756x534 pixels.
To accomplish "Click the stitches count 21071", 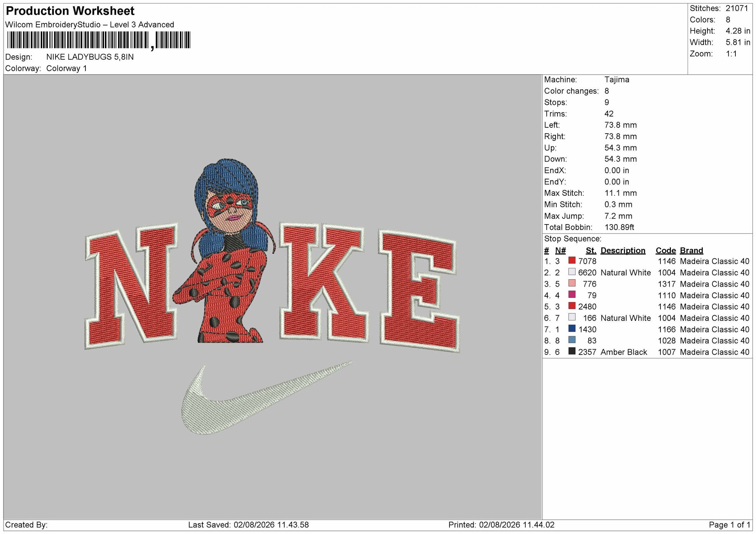I will [x=737, y=9].
